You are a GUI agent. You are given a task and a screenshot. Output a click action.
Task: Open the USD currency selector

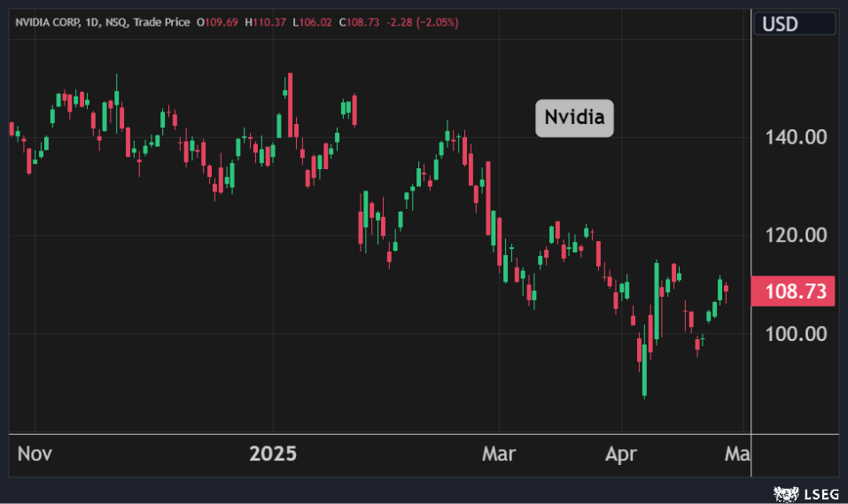point(794,23)
